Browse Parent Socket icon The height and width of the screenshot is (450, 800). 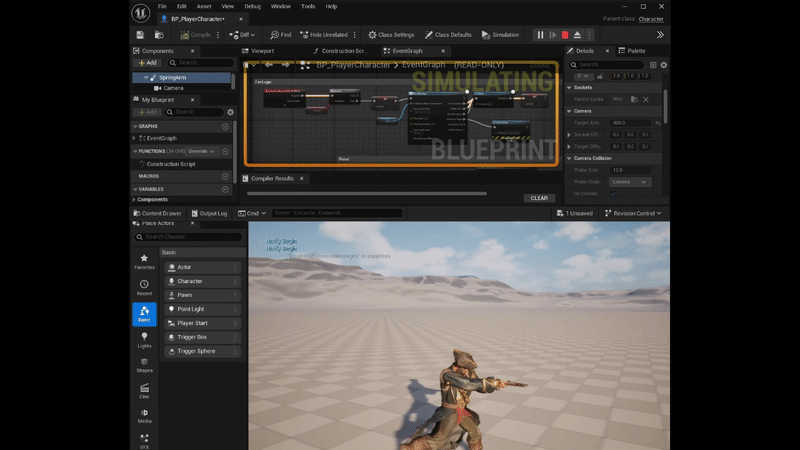point(634,99)
